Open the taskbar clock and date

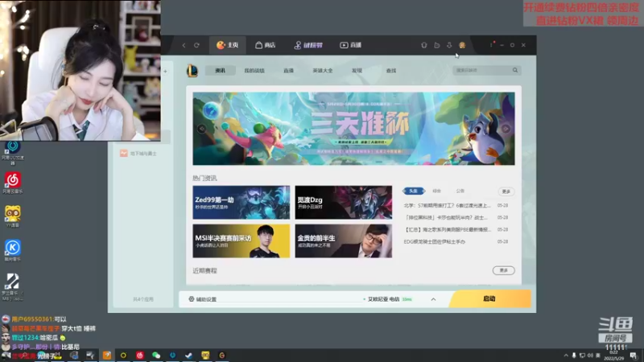click(x=613, y=356)
